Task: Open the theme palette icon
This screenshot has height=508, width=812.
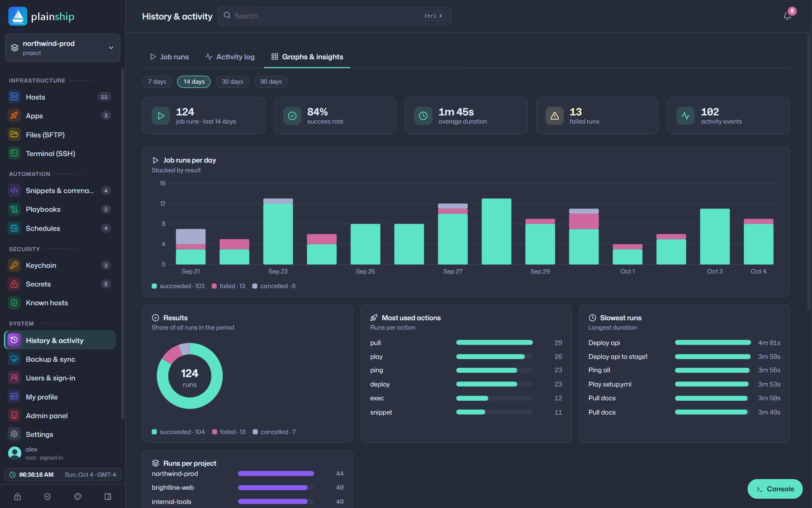Action: [78, 497]
